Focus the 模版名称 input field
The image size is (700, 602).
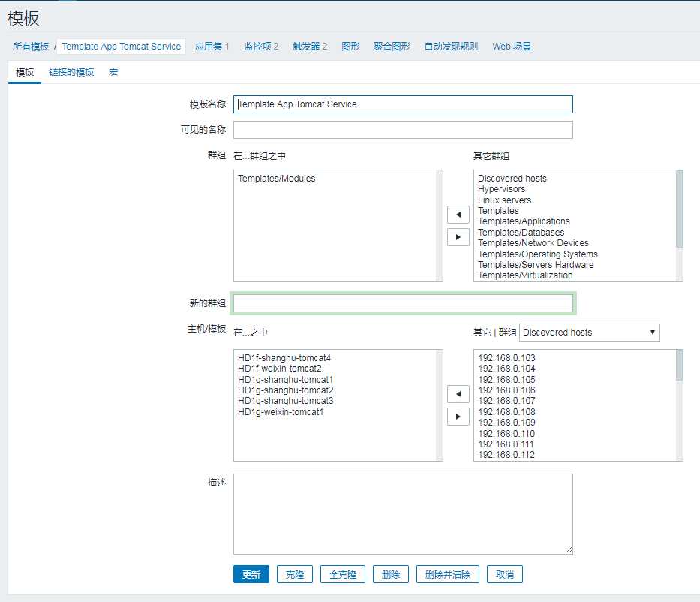403,104
